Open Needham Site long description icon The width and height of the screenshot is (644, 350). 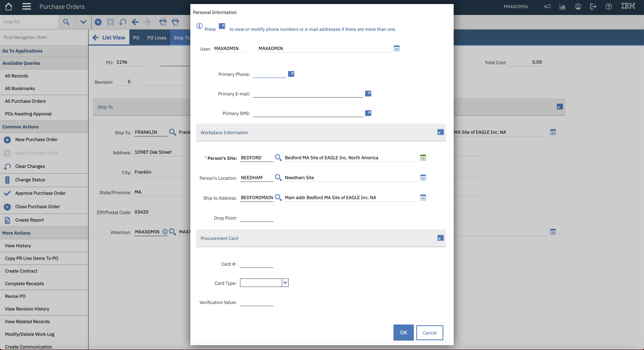(x=423, y=177)
